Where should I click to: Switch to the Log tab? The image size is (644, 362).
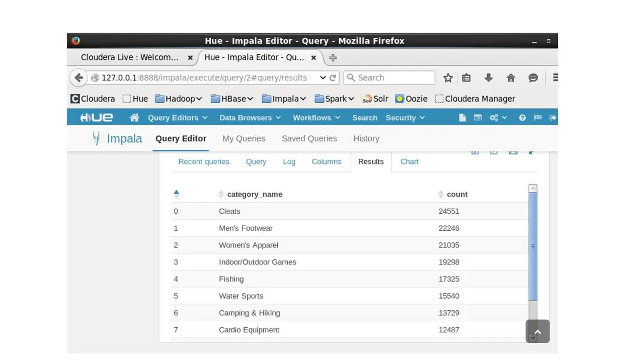pos(289,161)
